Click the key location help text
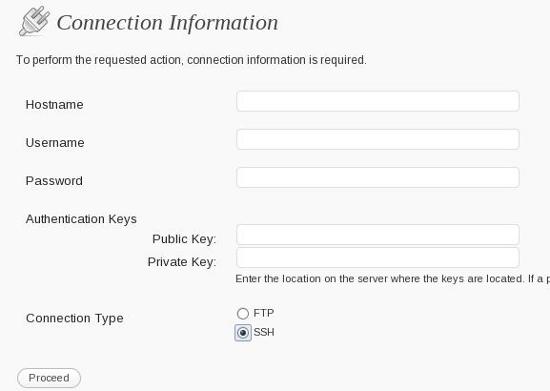 tap(393, 279)
